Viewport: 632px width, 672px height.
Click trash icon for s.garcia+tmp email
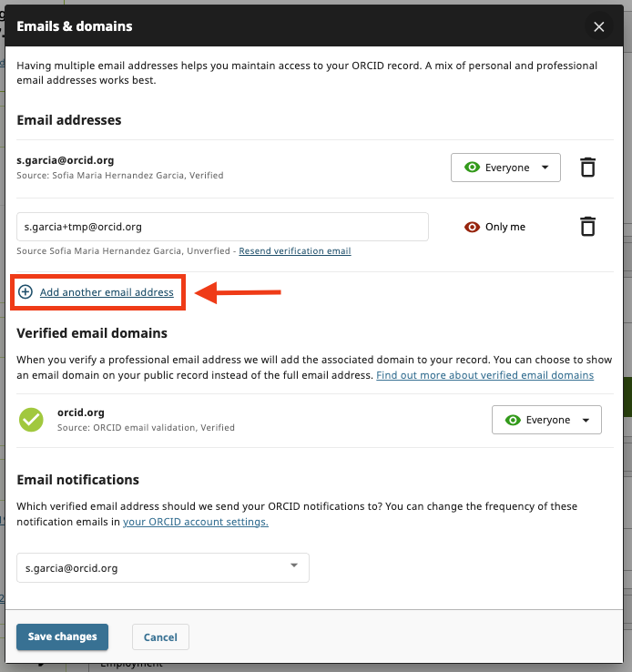click(588, 227)
